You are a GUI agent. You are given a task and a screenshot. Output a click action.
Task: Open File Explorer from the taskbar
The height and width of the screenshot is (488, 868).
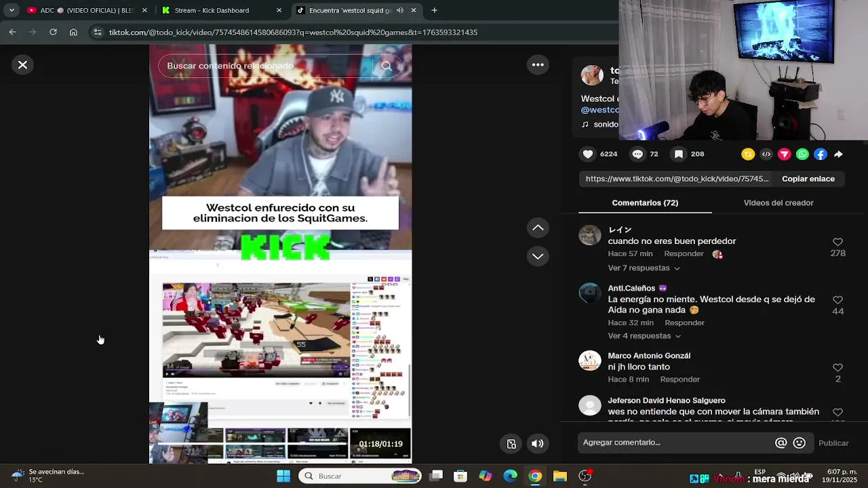(560, 476)
